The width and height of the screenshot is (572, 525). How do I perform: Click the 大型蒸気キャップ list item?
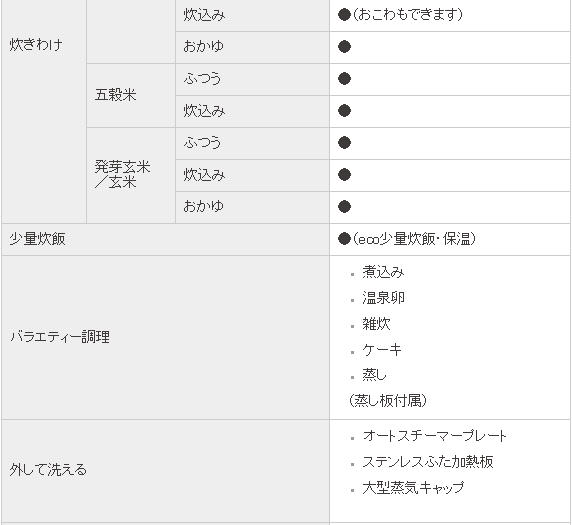click(413, 488)
